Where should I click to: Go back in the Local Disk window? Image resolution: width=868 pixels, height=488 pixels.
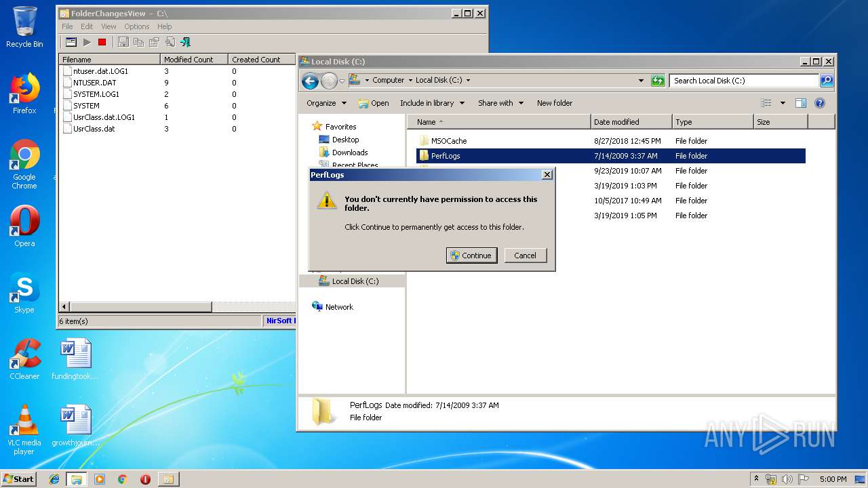[310, 81]
